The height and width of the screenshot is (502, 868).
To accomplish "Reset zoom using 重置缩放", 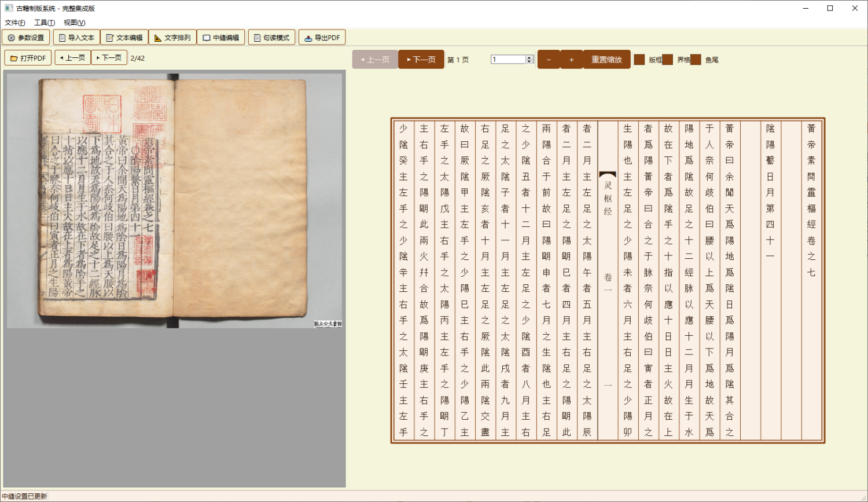I will coord(608,59).
